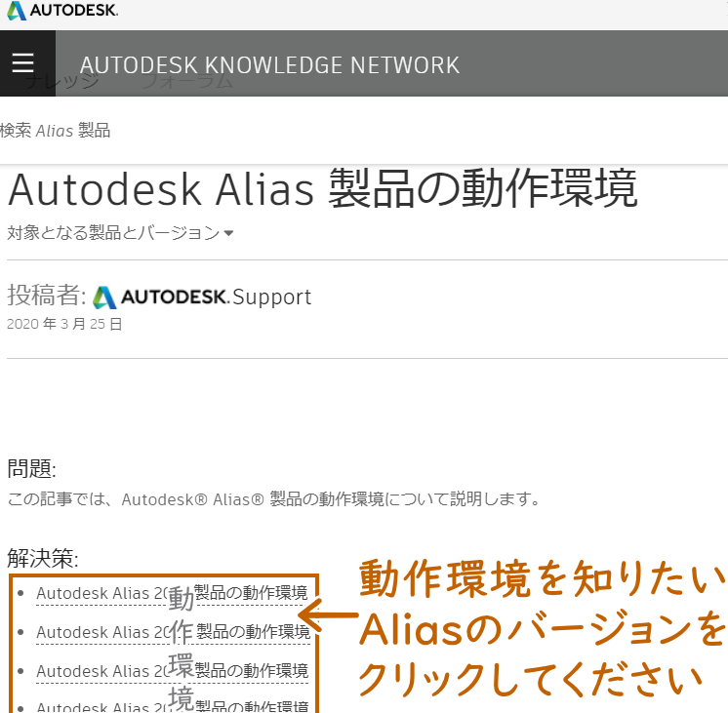
Task: Click the 問題: heading
Action: point(31,469)
